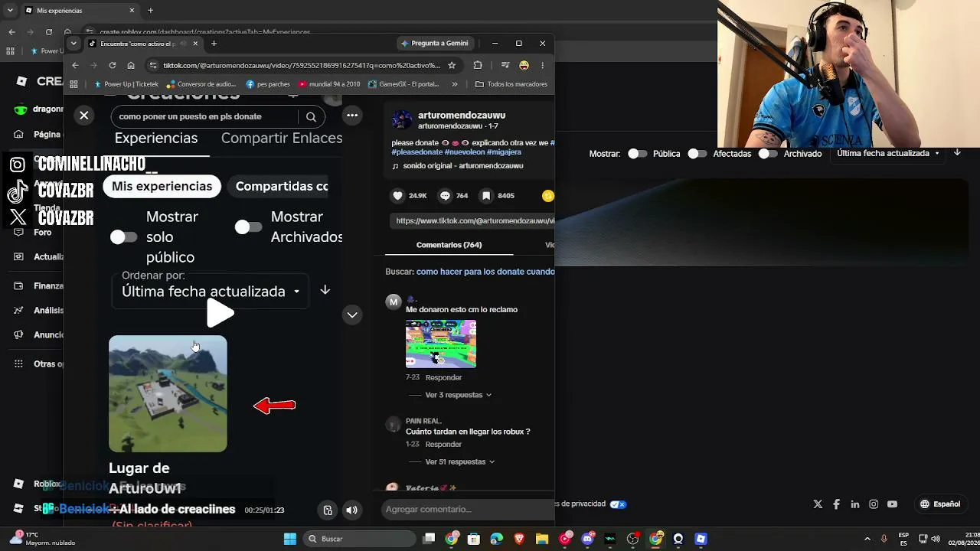This screenshot has width=980, height=551.
Task: Open comments via the speech bubble icon
Action: 445,196
